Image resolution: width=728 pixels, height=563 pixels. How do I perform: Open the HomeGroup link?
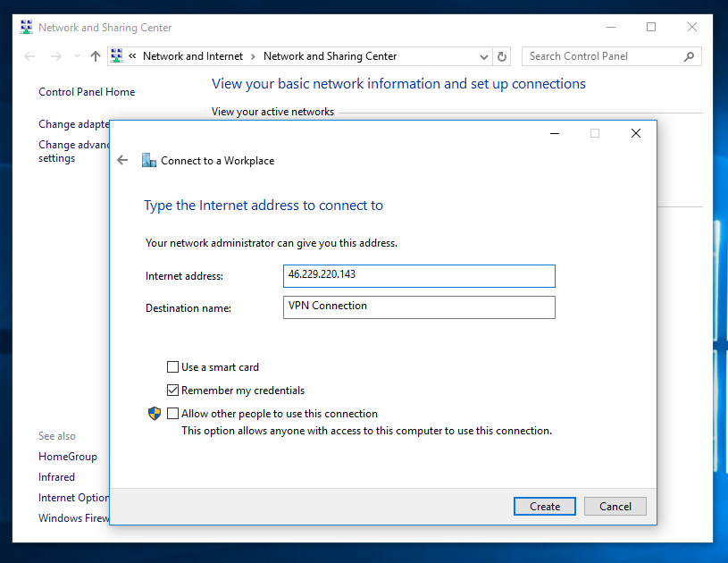point(68,457)
